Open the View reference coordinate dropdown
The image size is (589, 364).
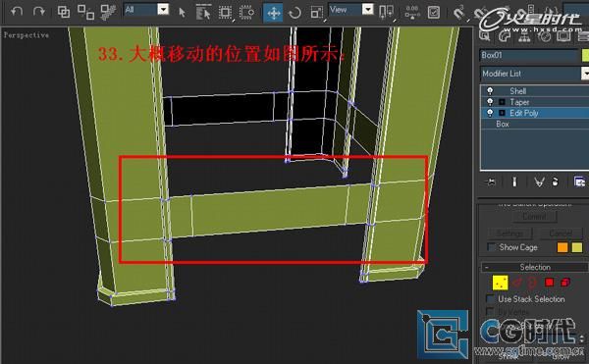coord(368,9)
